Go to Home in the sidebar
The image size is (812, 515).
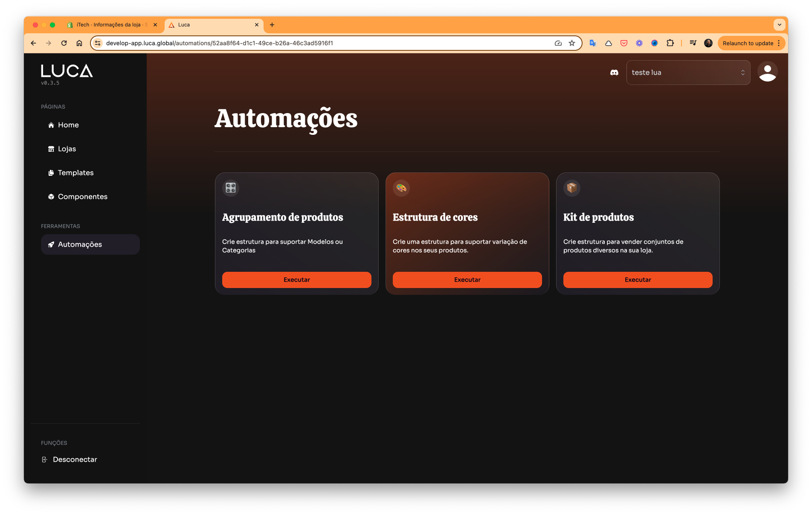click(68, 125)
